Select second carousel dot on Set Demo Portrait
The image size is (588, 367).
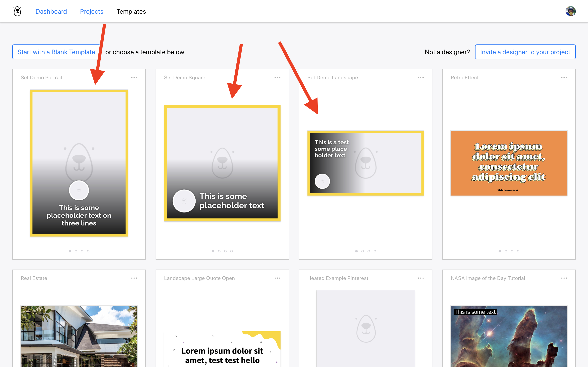point(76,251)
